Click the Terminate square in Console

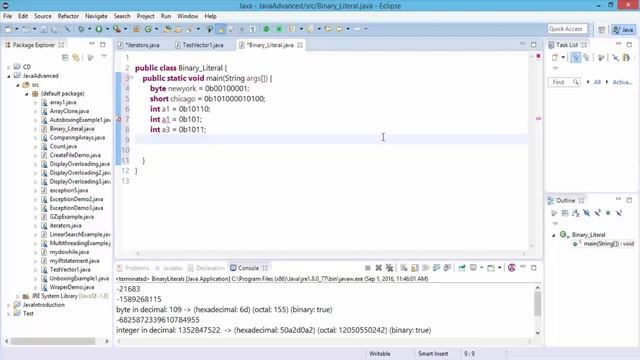tap(367, 268)
